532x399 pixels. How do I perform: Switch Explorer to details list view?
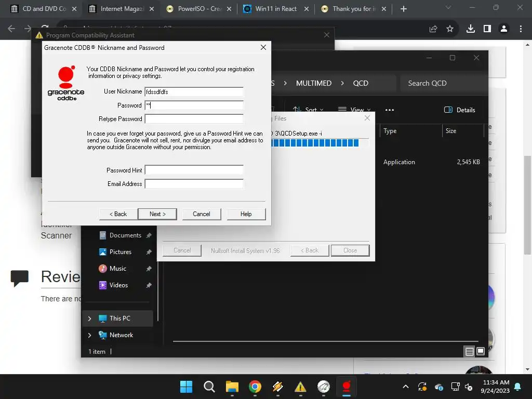point(470,352)
